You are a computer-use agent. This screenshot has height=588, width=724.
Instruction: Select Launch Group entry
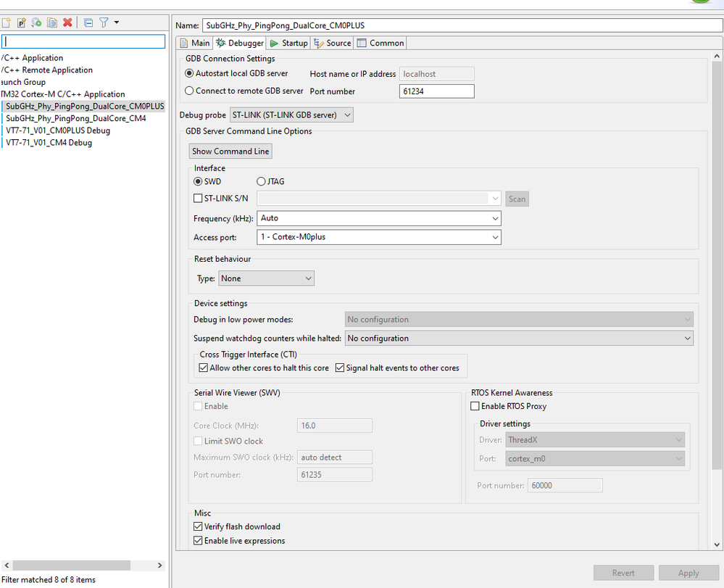(x=23, y=82)
